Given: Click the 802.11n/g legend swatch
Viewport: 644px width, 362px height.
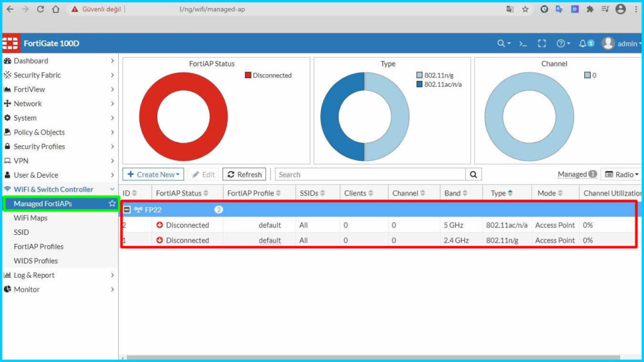Looking at the screenshot, I should [x=419, y=75].
